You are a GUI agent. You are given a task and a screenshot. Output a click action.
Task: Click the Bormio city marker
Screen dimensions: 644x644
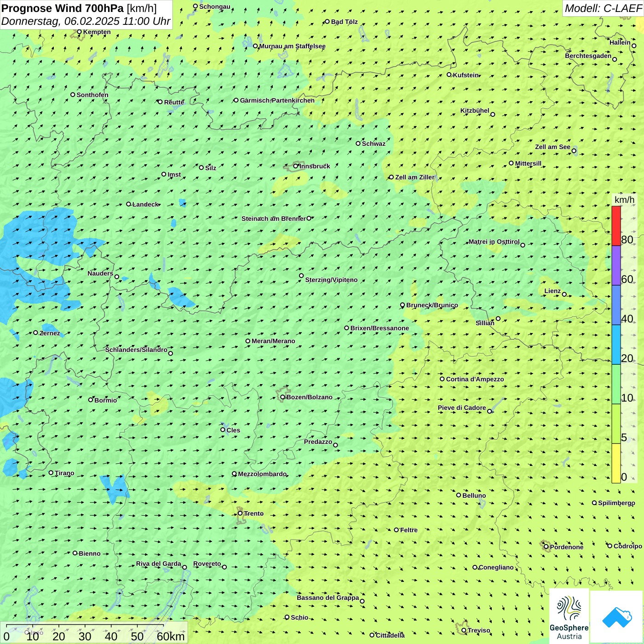(x=91, y=400)
